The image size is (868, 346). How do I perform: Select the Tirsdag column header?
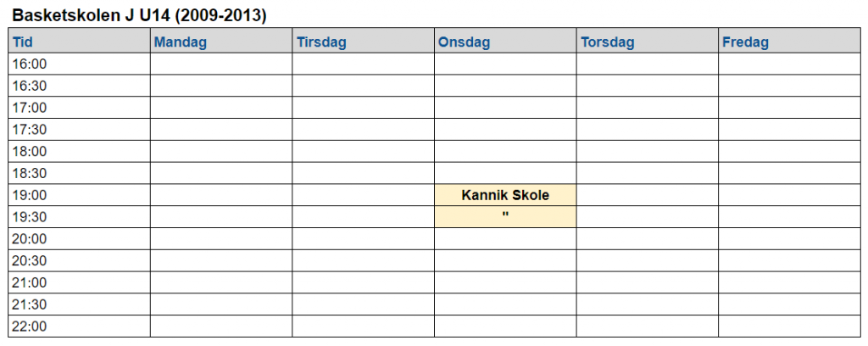[x=363, y=42]
